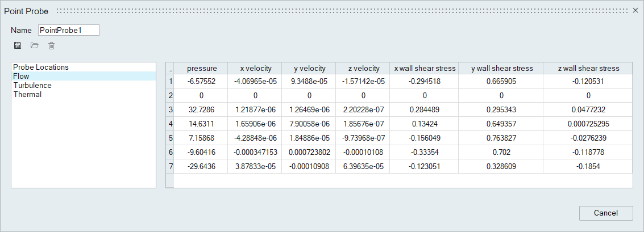
Task: Select the Turbulence category
Action: (x=32, y=85)
